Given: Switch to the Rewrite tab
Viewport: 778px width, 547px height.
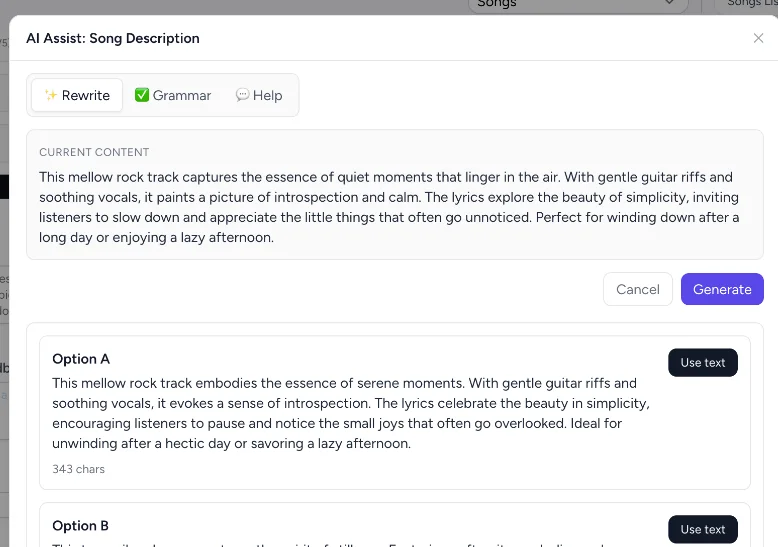Looking at the screenshot, I should click(x=77, y=96).
